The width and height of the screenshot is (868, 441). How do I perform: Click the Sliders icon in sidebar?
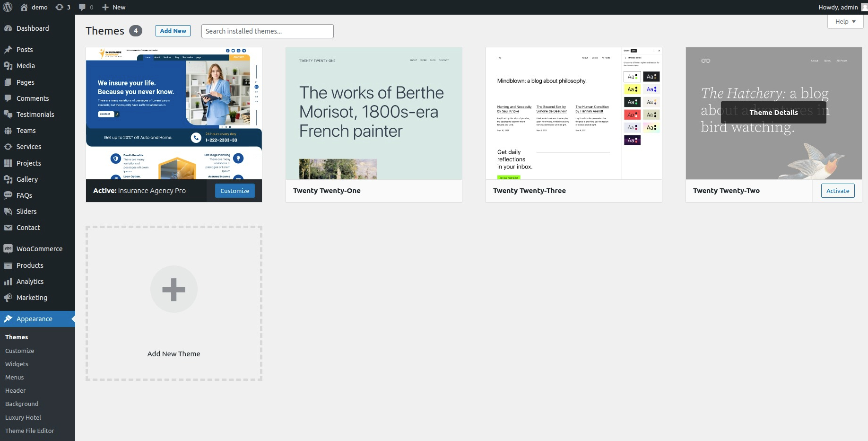point(8,212)
